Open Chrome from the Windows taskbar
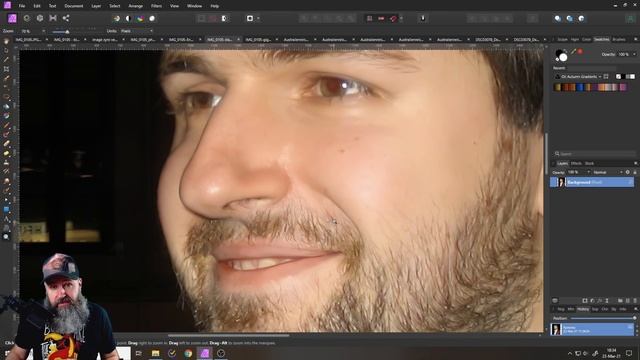Image resolution: width=640 pixels, height=360 pixels. 188,353
